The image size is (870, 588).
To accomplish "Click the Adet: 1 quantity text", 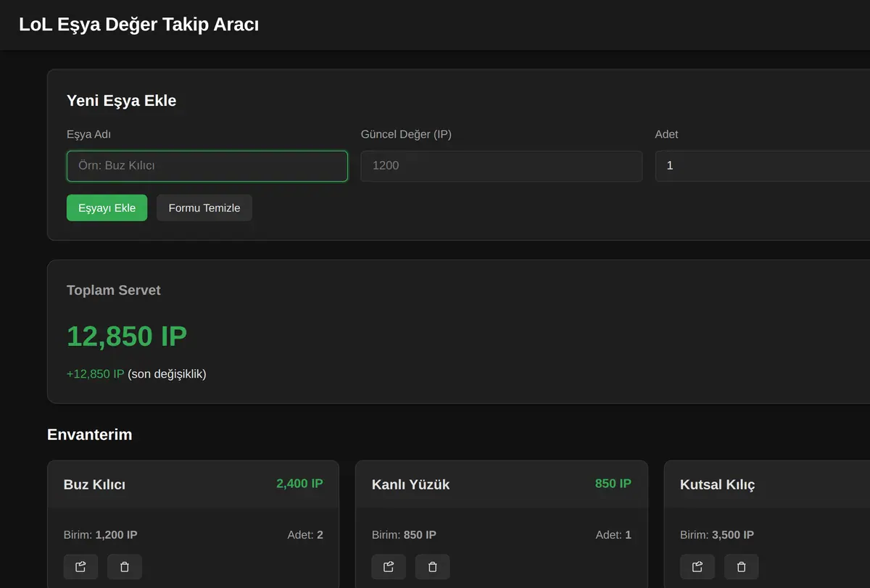I will pos(613,535).
